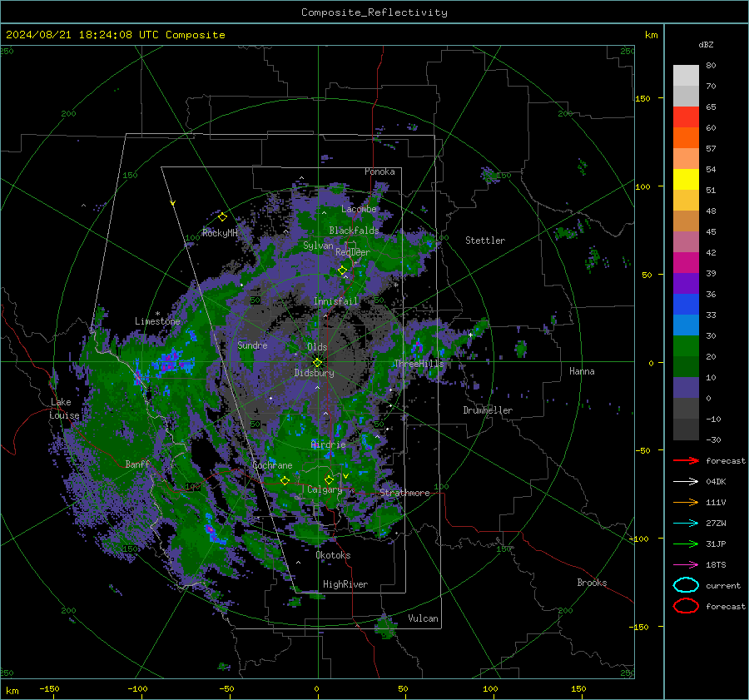Click the magenta 39-42 dBZ legend swatch
The height and width of the screenshot is (700, 749).
click(x=686, y=262)
